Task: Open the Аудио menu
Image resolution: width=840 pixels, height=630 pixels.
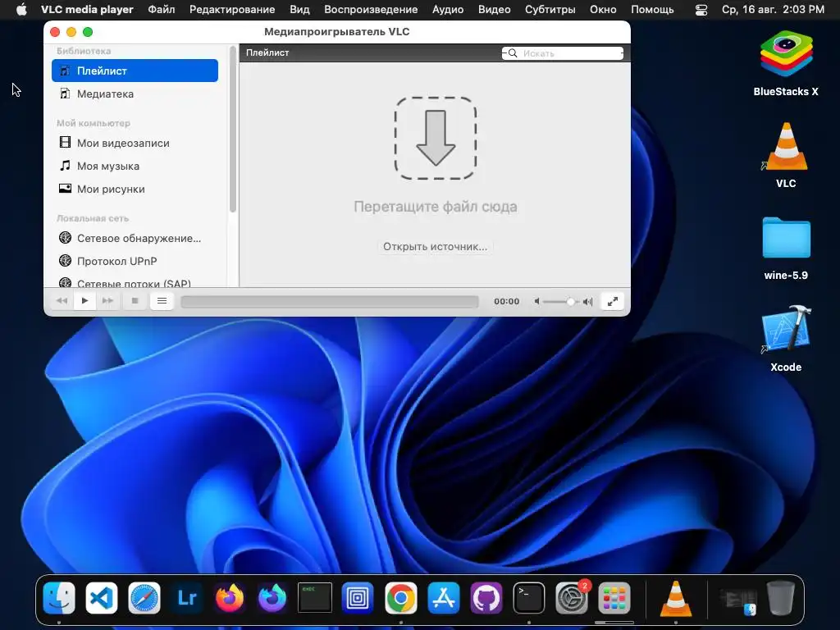Action: [448, 9]
